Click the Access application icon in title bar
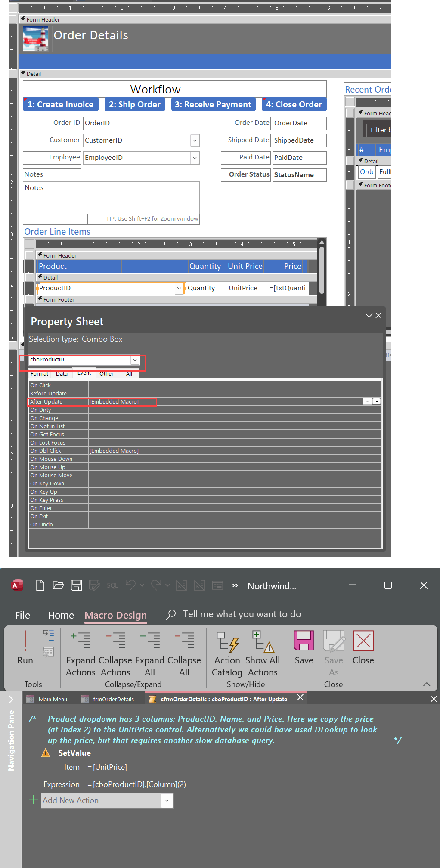440x868 pixels. [17, 585]
